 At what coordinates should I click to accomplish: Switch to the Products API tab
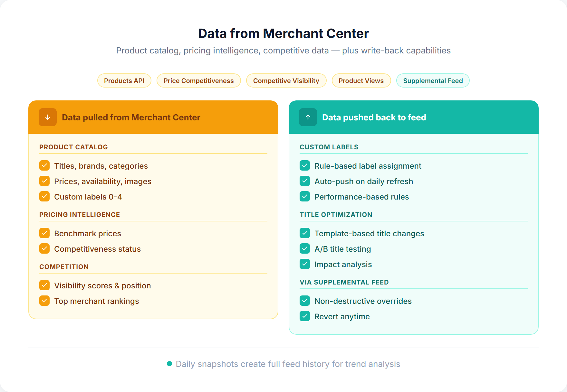tap(124, 80)
